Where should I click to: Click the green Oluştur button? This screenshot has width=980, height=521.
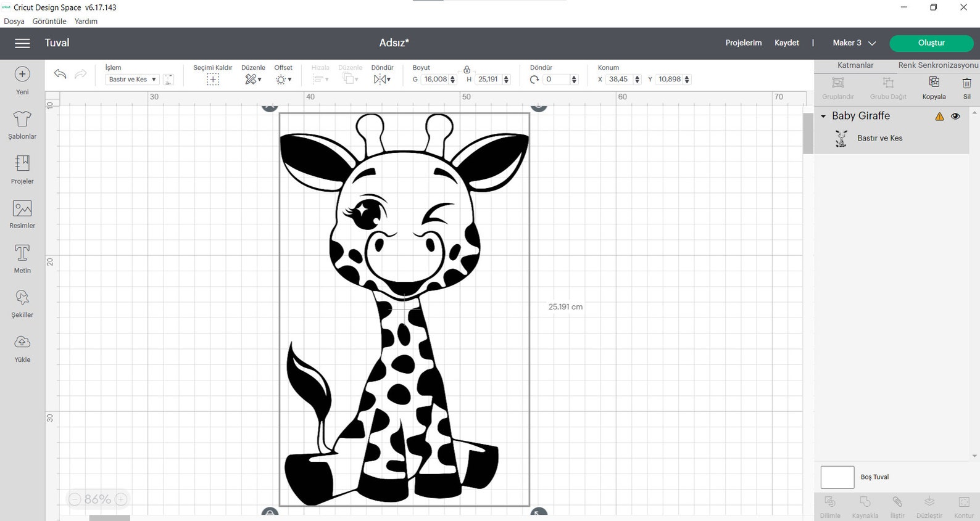(x=931, y=43)
